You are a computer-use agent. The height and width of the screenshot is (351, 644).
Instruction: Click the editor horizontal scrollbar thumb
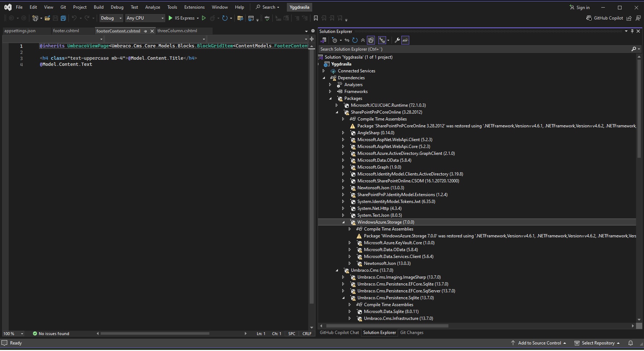click(x=155, y=334)
